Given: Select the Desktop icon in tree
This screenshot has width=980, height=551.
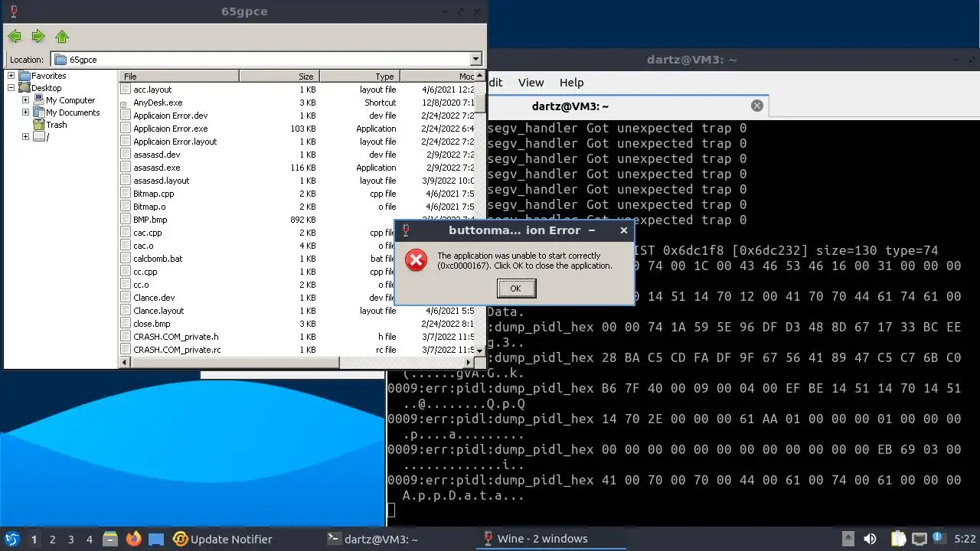Looking at the screenshot, I should (24, 88).
